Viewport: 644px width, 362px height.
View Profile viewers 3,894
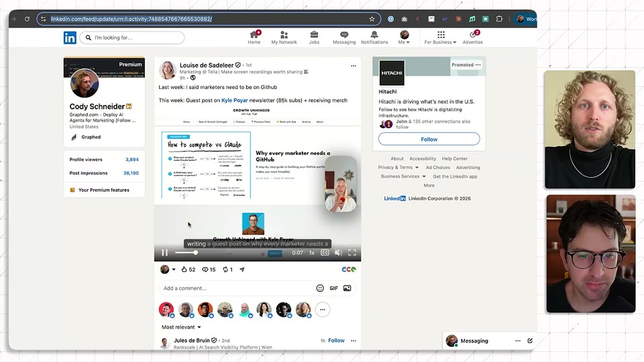[x=104, y=160]
